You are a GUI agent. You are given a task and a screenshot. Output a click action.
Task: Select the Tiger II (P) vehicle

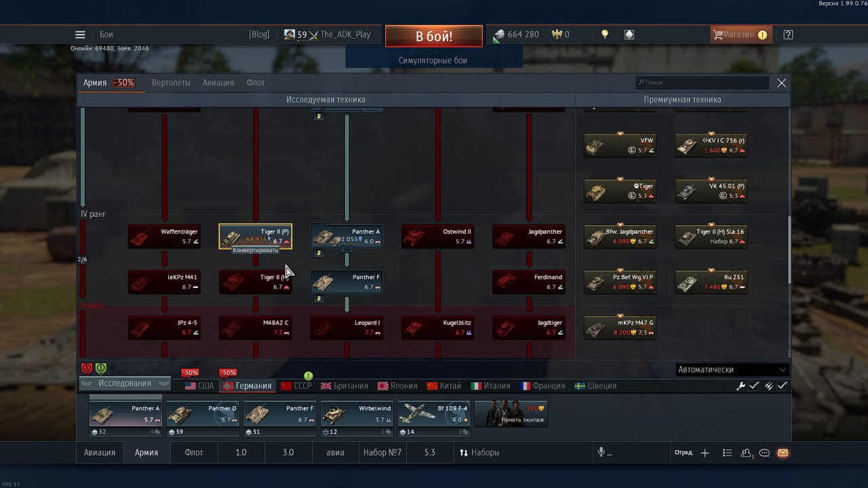click(x=256, y=237)
